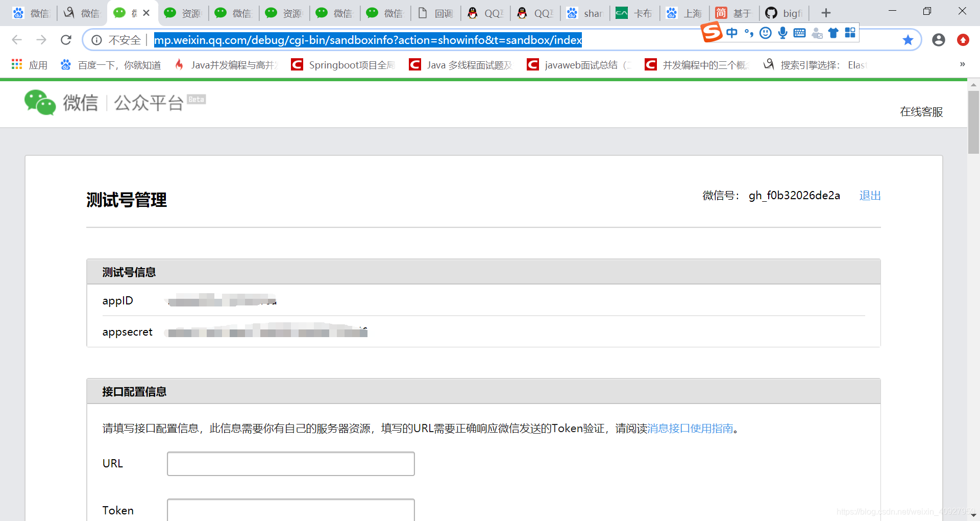This screenshot has width=980, height=521.
Task: Switch to the 上海 tab
Action: [684, 13]
